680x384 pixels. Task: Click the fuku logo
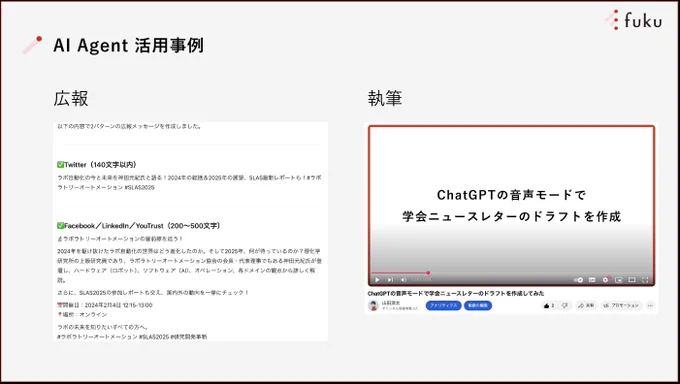click(634, 20)
